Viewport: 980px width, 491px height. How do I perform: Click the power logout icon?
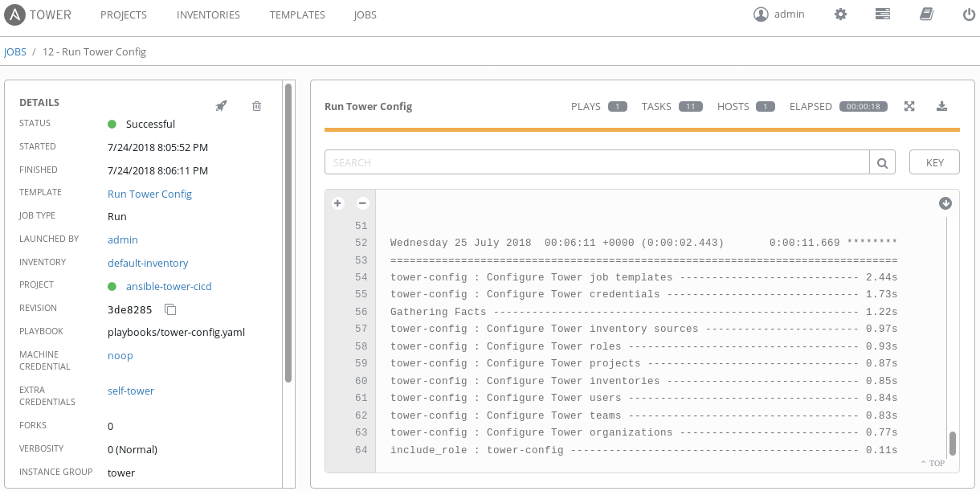[969, 14]
